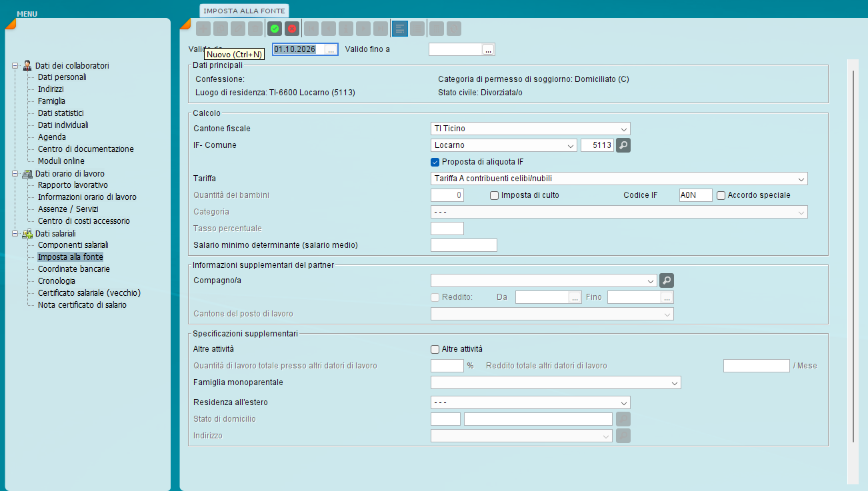Open Dati statistici in menu tree
Viewport: 868px width, 491px height.
(x=61, y=113)
